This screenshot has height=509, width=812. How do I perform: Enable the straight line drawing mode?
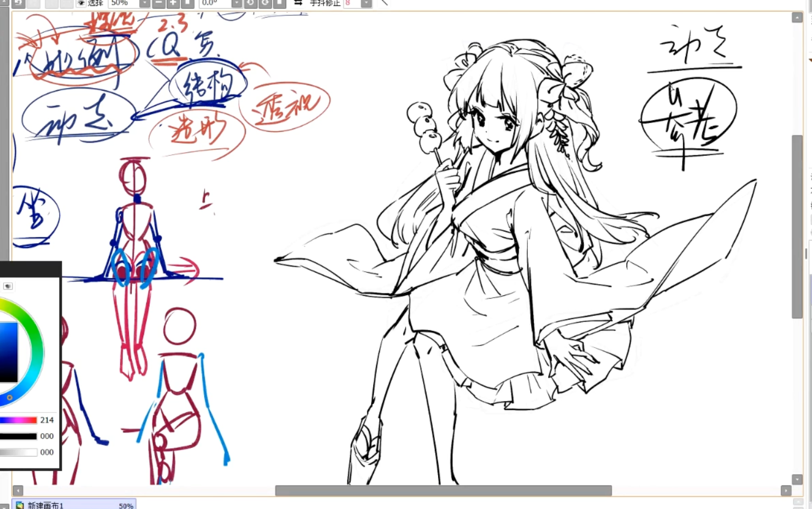coord(384,3)
